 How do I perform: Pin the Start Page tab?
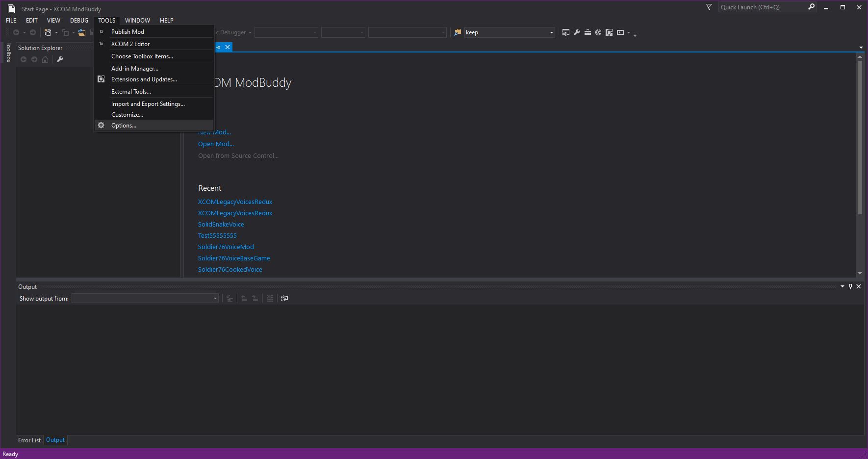tap(219, 47)
